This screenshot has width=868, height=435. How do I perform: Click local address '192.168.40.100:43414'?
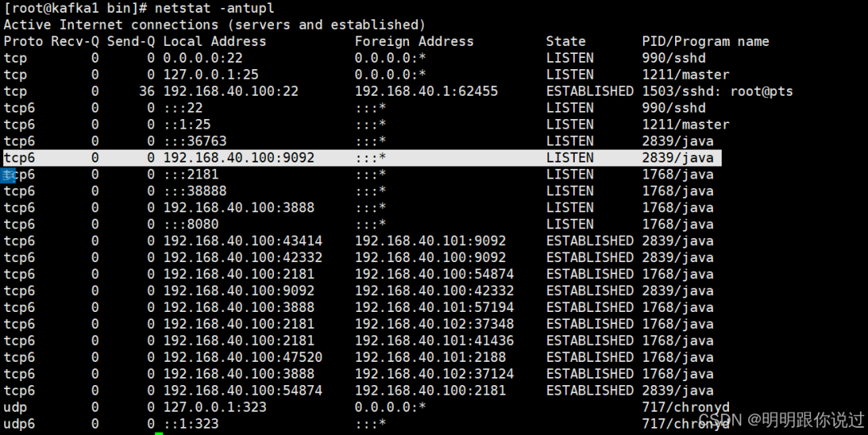pos(243,241)
